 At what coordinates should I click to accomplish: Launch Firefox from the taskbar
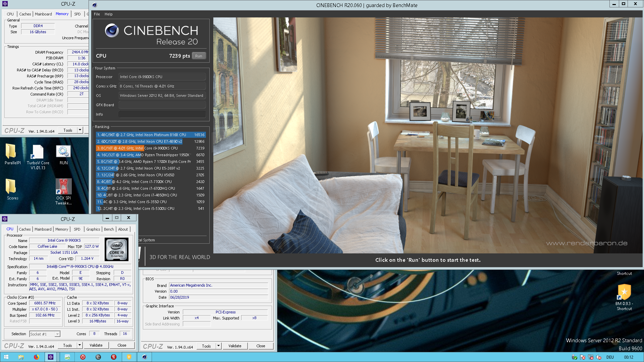pos(36,357)
